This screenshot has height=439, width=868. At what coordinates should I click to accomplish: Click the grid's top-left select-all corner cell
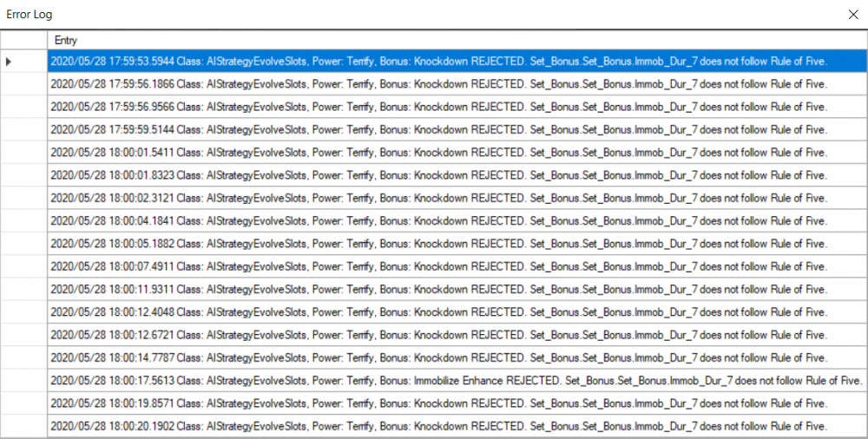pos(23,40)
